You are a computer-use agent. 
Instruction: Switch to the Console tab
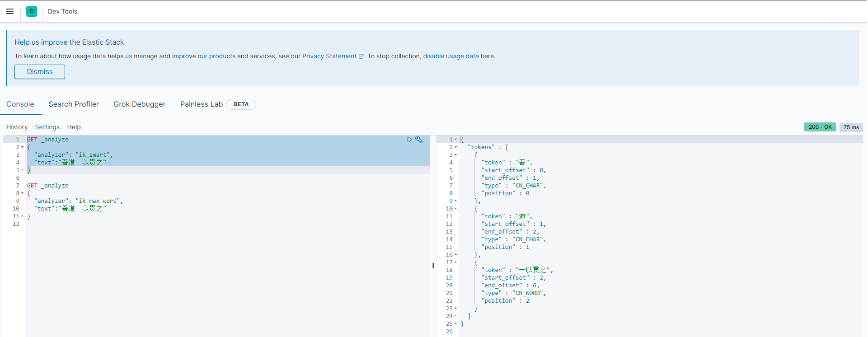pyautogui.click(x=20, y=104)
